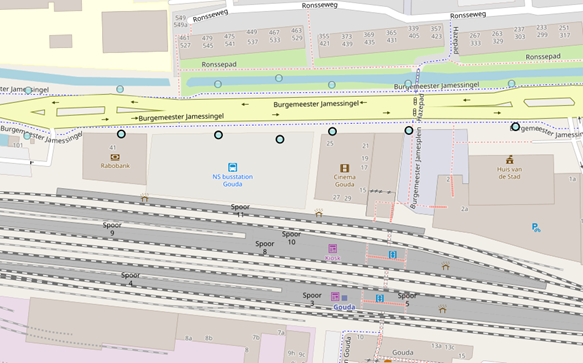Select the Ronsseweg label next to number 549

[210, 16]
